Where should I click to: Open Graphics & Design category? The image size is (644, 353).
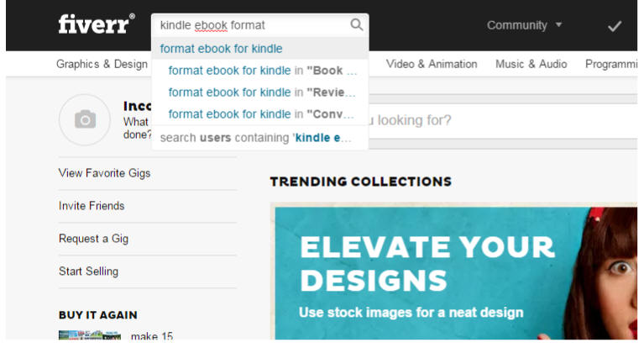[102, 64]
